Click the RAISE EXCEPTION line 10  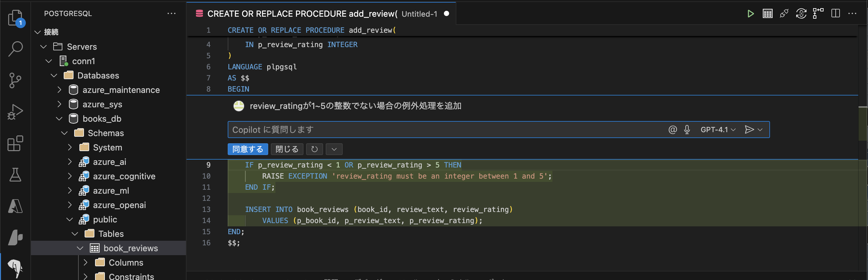tap(407, 176)
